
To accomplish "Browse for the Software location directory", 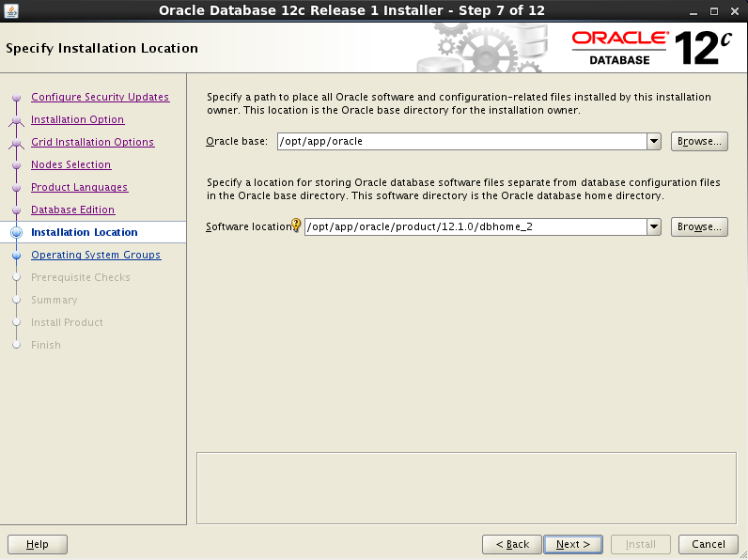I will tap(699, 226).
